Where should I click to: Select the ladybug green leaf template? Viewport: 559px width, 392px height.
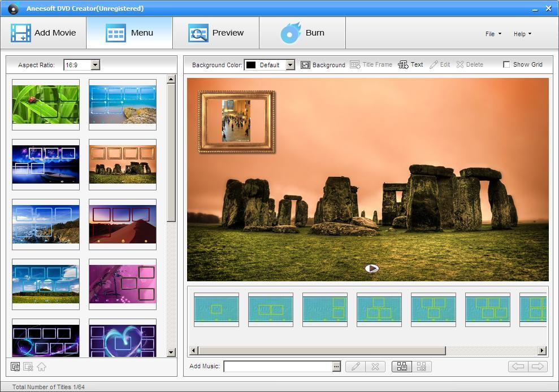46,104
